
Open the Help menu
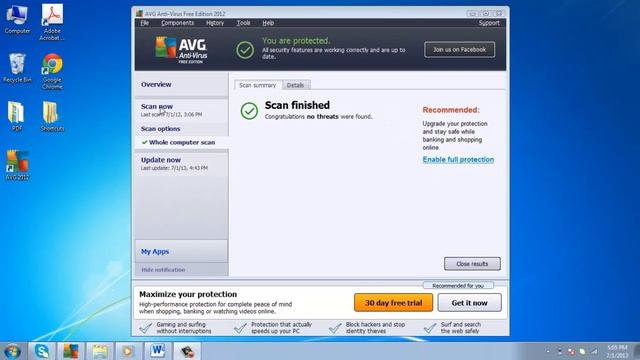point(268,23)
